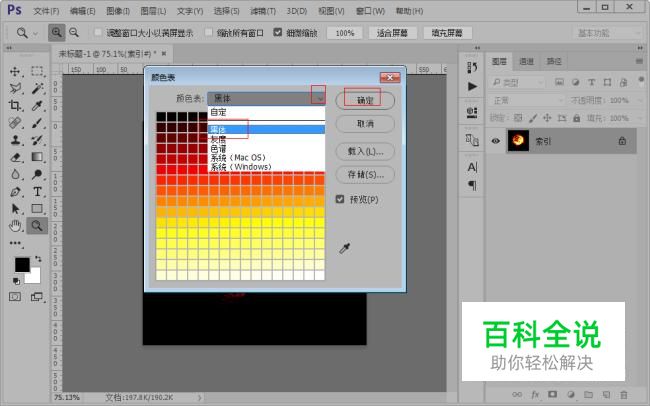Open the 颜色表 preset dropdown arrow
Screen dimensions: 650x406
pyautogui.click(x=320, y=99)
